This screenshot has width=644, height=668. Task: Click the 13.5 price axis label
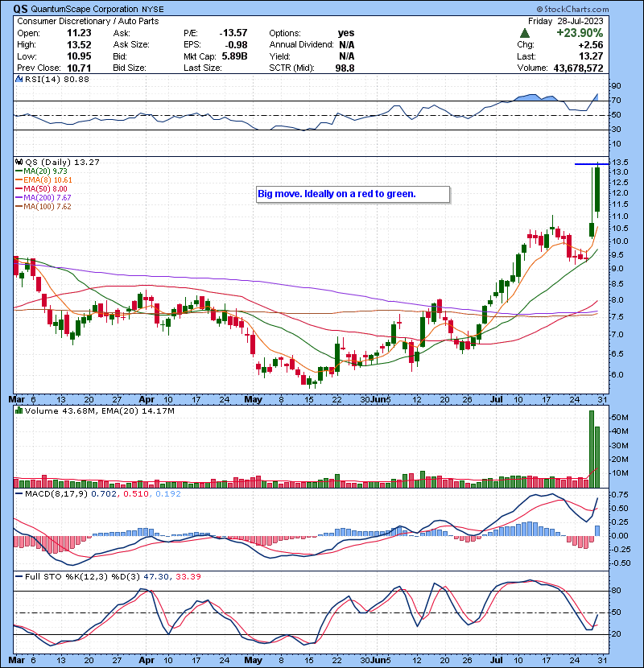[620, 163]
